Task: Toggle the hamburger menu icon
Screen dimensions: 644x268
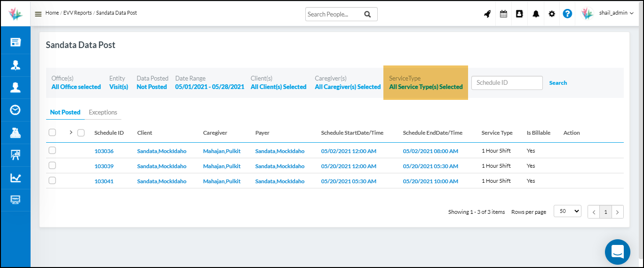Action: 39,14
